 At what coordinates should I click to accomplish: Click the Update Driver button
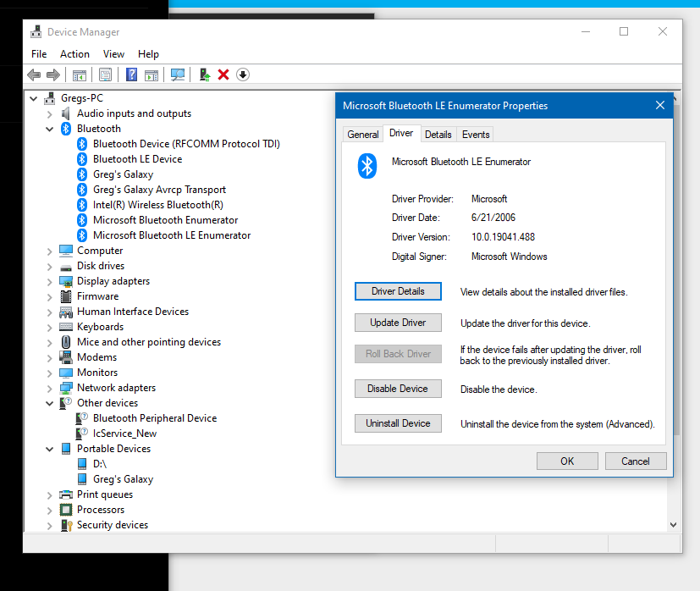click(x=398, y=323)
